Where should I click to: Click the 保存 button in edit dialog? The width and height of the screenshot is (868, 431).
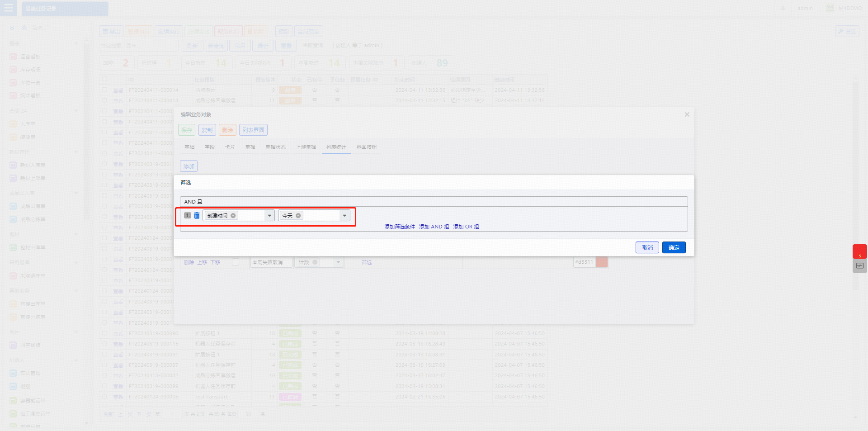pyautogui.click(x=187, y=130)
